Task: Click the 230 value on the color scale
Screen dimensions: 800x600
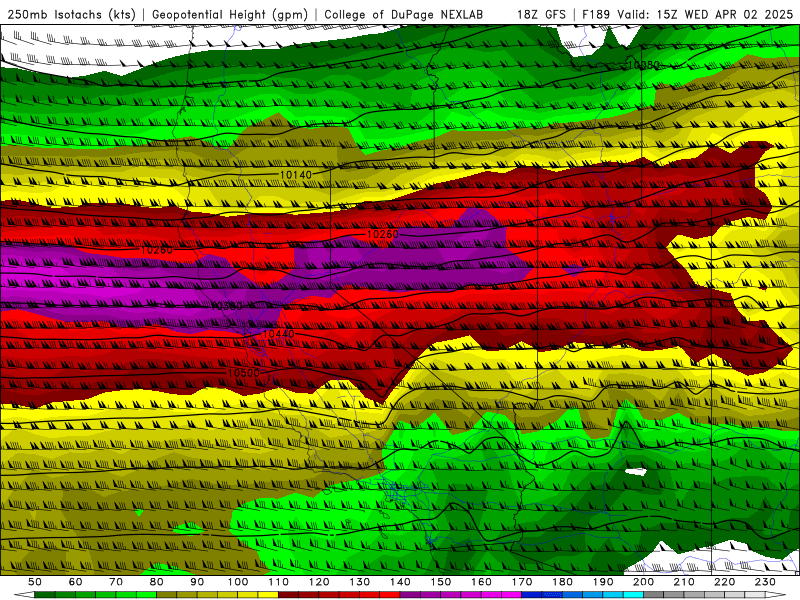Action: point(765,582)
